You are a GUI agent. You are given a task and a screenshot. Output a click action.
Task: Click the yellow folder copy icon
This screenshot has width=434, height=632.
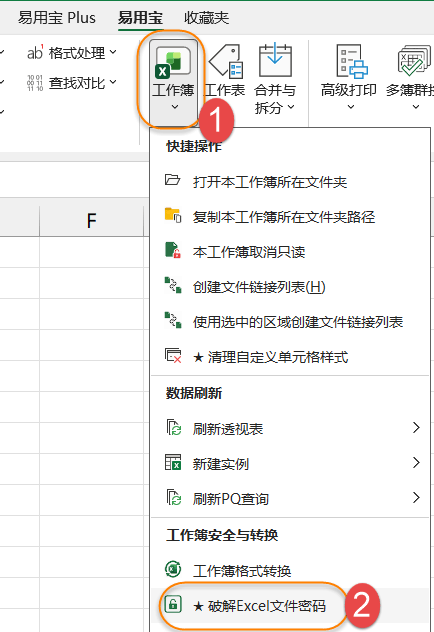[173, 215]
